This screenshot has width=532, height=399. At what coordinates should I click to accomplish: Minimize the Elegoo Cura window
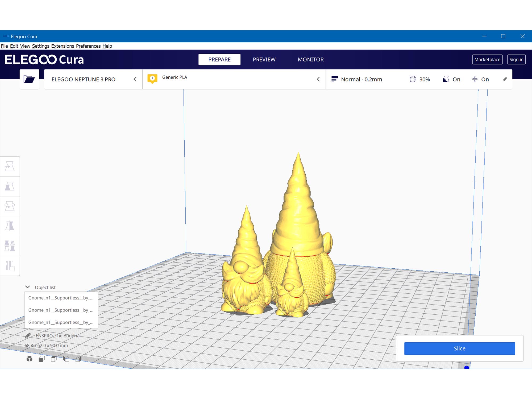point(484,36)
